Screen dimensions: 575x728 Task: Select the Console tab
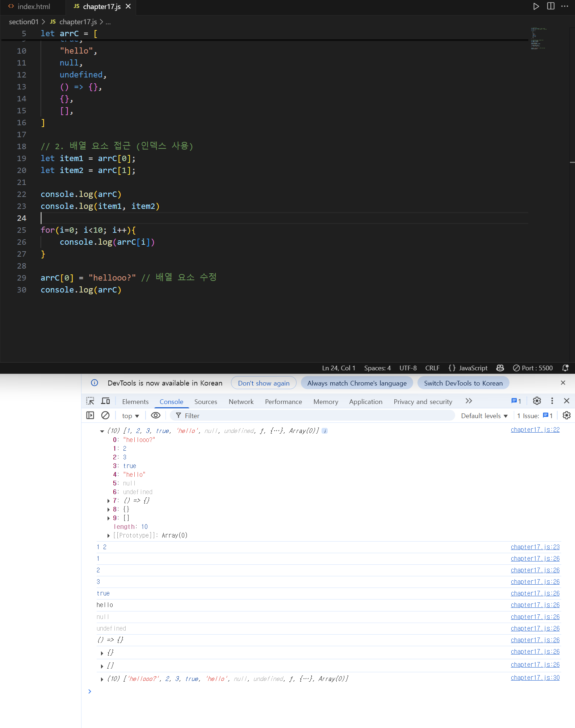(171, 401)
